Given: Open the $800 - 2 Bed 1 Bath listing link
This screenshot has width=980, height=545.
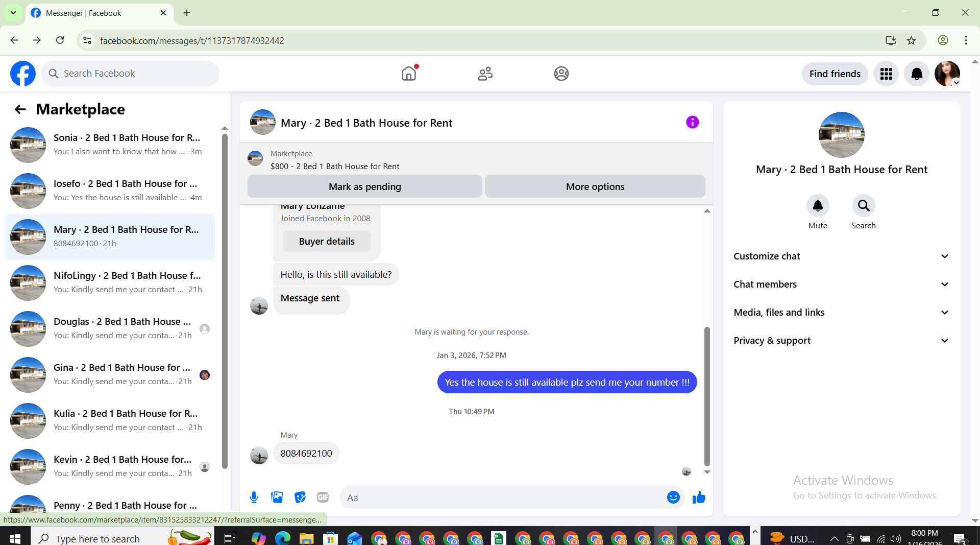Looking at the screenshot, I should (x=335, y=167).
